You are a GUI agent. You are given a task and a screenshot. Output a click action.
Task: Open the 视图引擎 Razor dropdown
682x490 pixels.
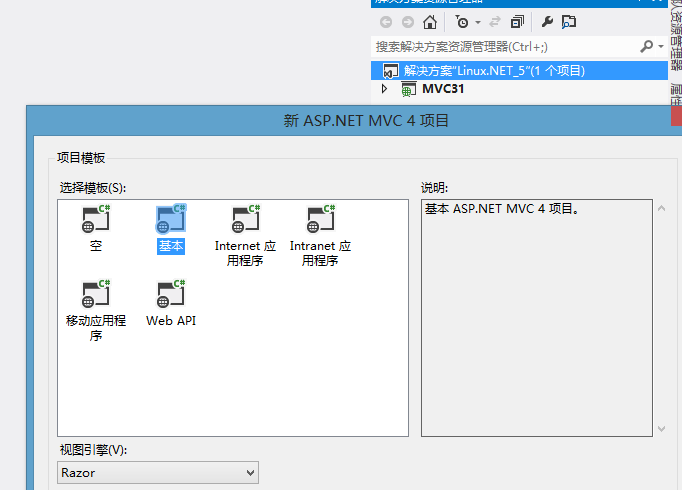click(x=158, y=473)
